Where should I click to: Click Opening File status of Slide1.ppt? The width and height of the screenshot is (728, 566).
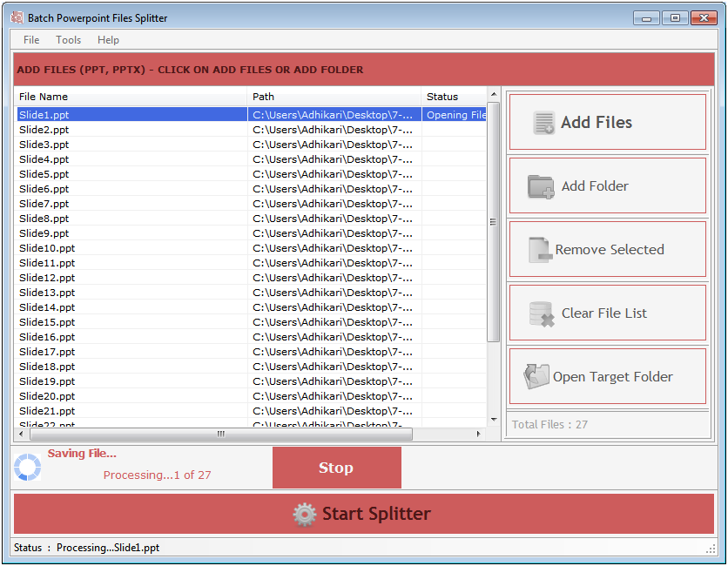click(x=455, y=115)
